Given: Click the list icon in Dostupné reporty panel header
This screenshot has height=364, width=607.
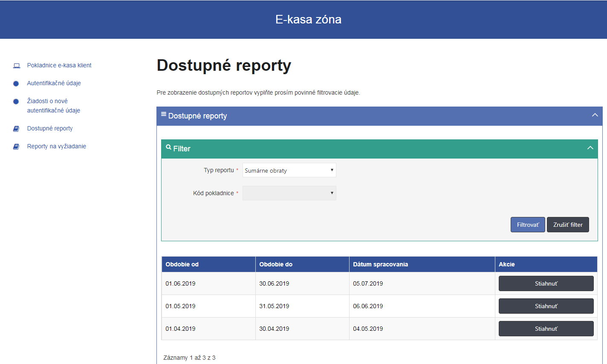Looking at the screenshot, I should tap(164, 114).
